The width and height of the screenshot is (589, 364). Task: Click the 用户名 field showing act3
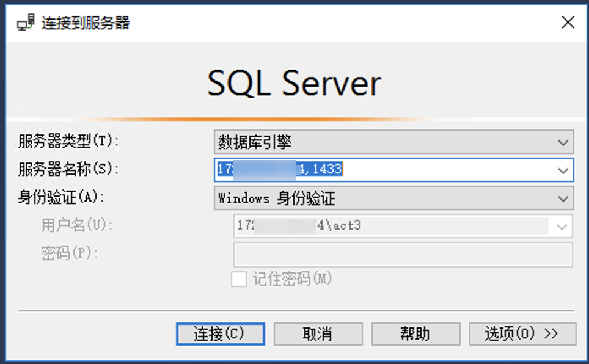tap(391, 226)
